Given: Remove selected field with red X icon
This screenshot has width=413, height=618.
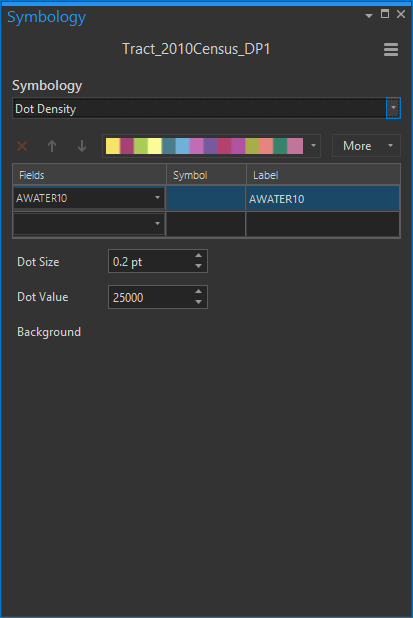Looking at the screenshot, I should pos(22,146).
